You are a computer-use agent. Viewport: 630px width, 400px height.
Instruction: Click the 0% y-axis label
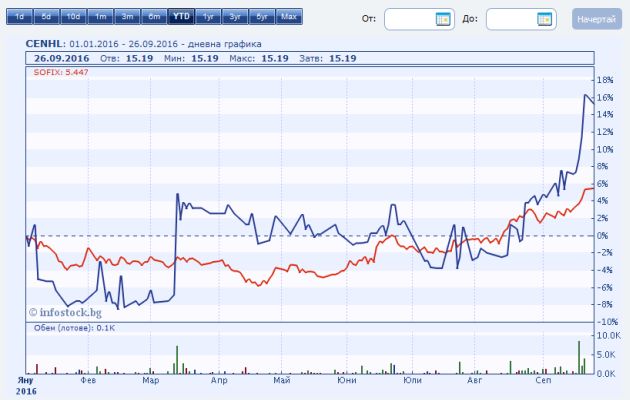(602, 236)
